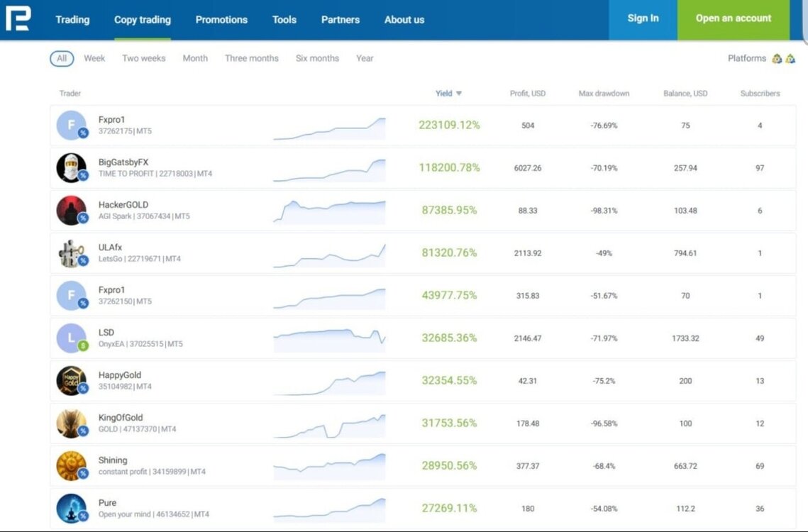Open HappyGold trader avatar

click(x=71, y=380)
